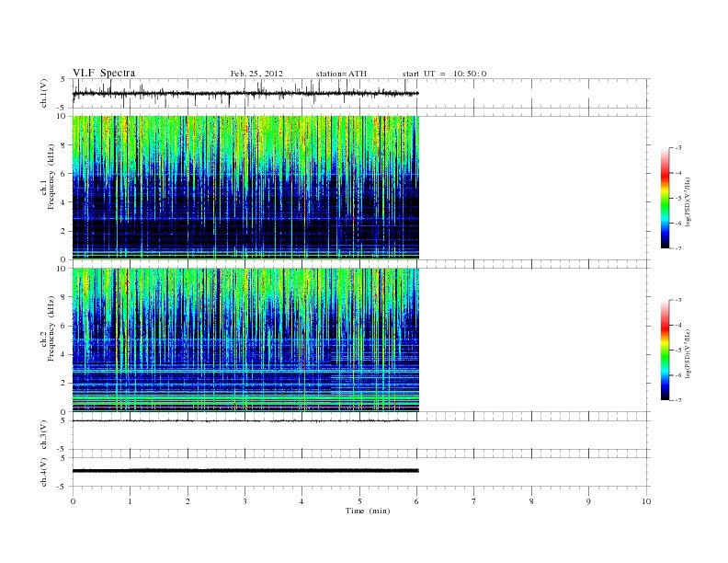Viewport: 728px width, 563px height.
Task: Click the ch.1 color bar "log(PSD)(V²/Hz)" label
Action: [688, 201]
